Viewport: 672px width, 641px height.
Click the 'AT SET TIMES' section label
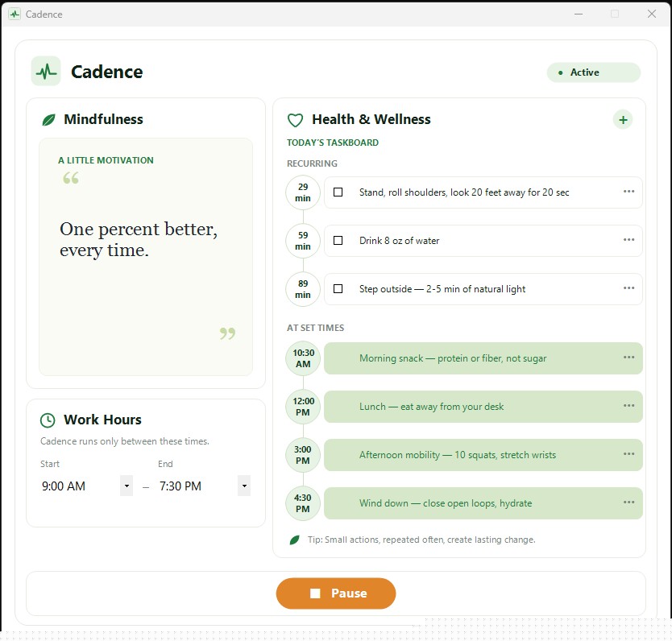(x=315, y=328)
